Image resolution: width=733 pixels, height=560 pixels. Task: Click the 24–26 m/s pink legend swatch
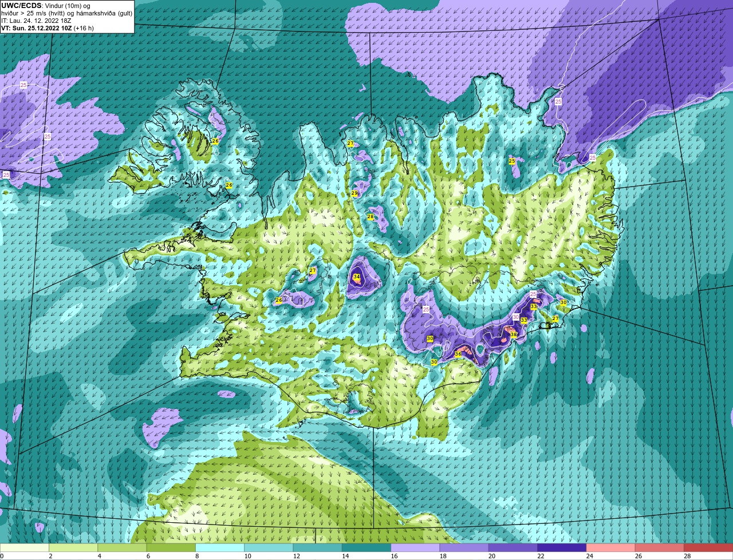(x=610, y=547)
